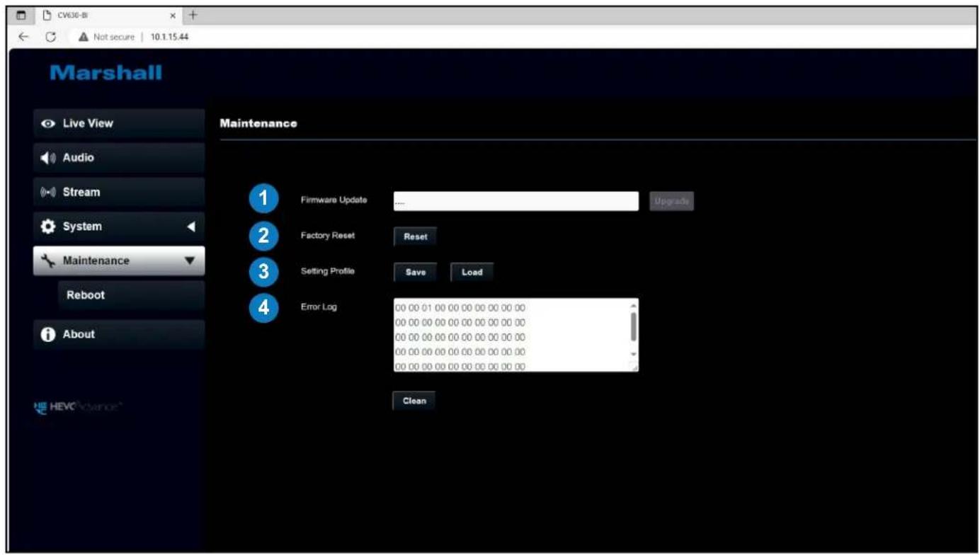The height and width of the screenshot is (555, 980).
Task: Click the Maintenance page heading
Action: [258, 123]
